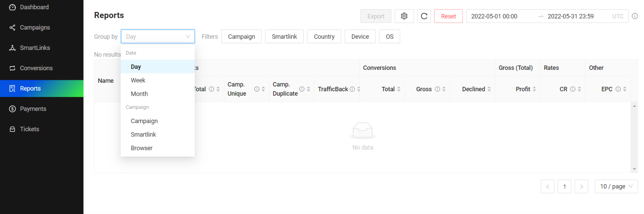Image resolution: width=644 pixels, height=214 pixels.
Task: Sort by CR column arrows
Action: (x=579, y=89)
